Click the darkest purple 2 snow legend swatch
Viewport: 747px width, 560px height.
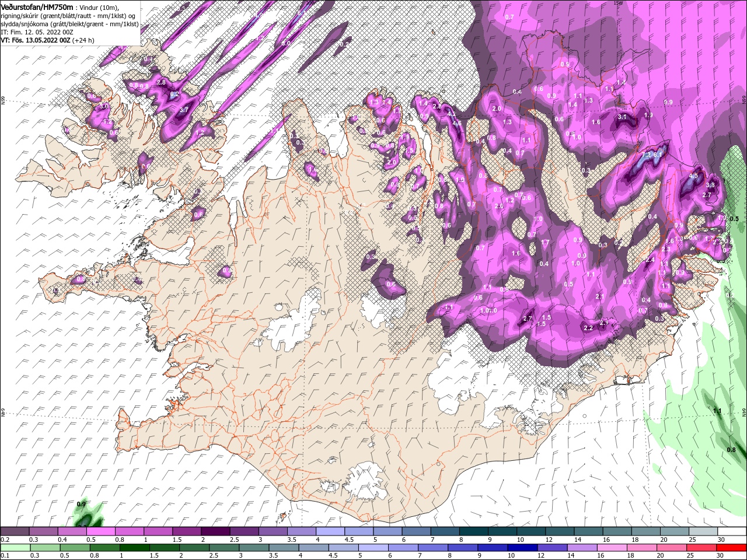tap(216, 531)
